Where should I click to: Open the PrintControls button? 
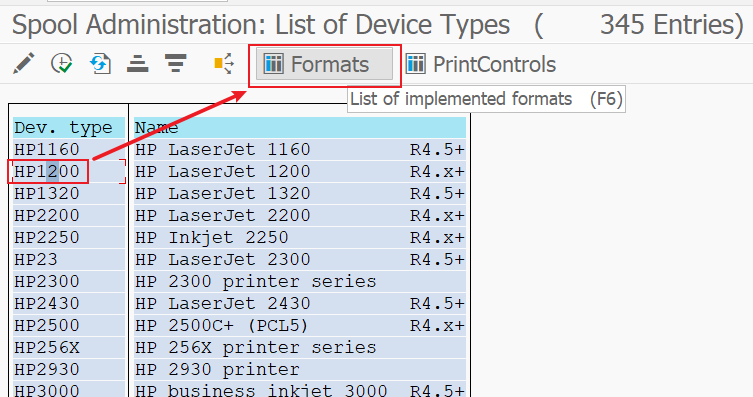coord(481,64)
